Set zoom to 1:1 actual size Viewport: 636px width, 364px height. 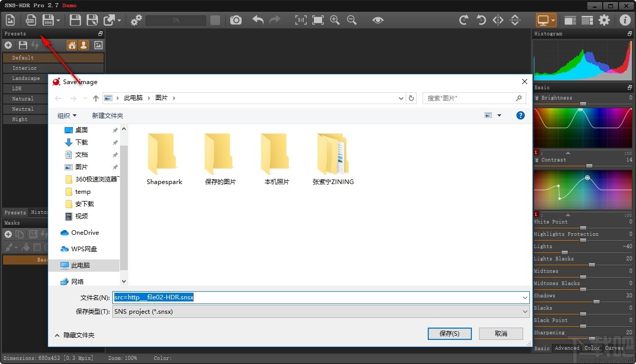click(301, 20)
